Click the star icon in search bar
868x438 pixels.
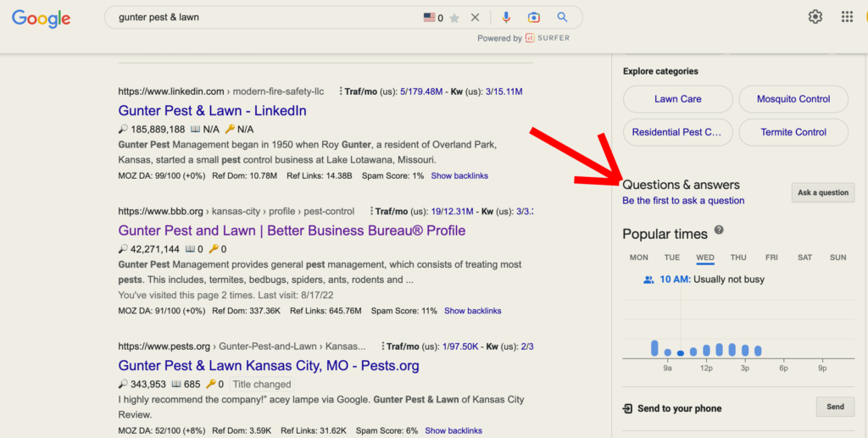click(x=454, y=19)
